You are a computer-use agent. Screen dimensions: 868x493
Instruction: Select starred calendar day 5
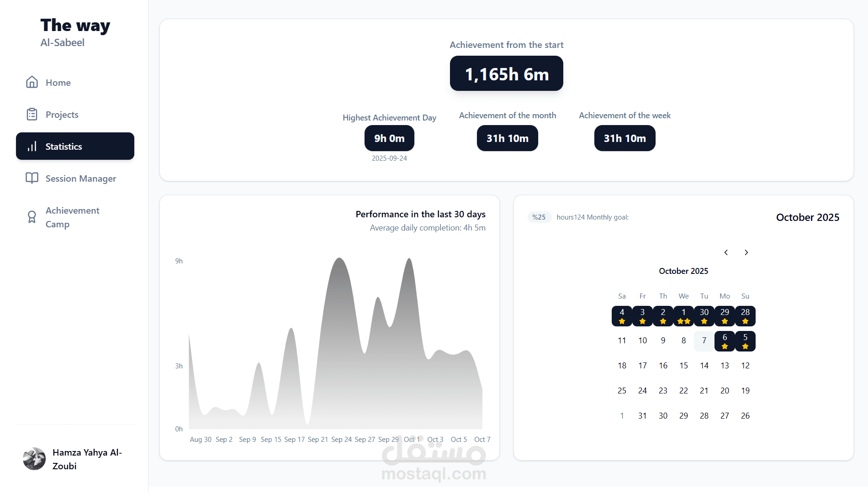pyautogui.click(x=745, y=341)
